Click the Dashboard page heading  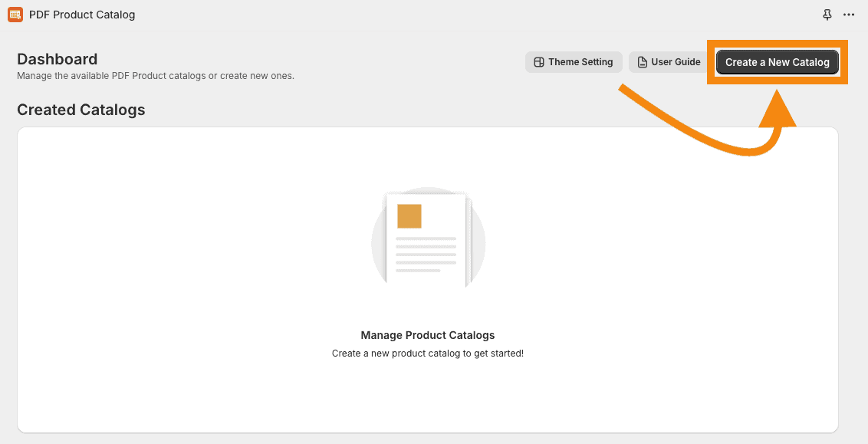pos(58,59)
